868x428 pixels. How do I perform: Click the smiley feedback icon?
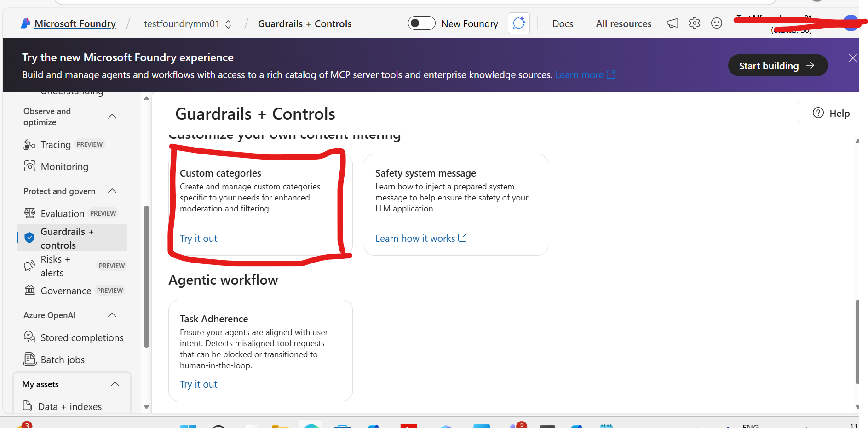point(717,23)
